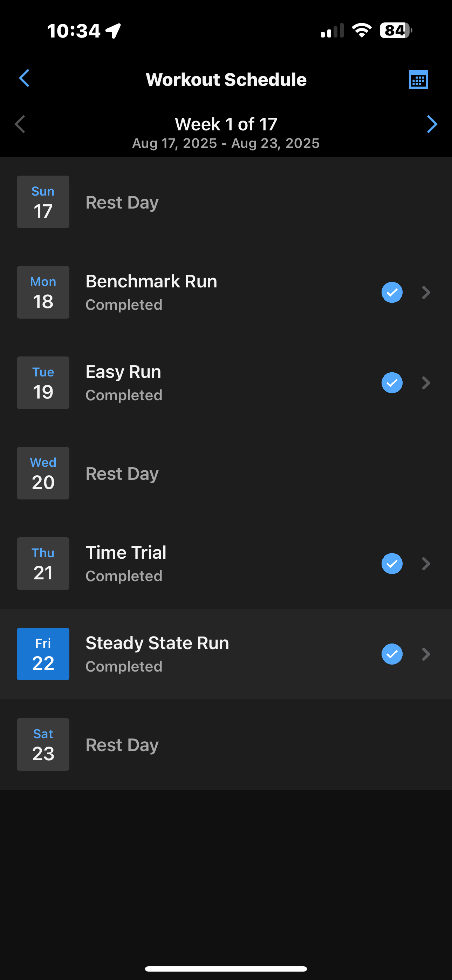Toggle Time Trial completed checkmark
Screen dimensions: 452x980
tap(392, 564)
